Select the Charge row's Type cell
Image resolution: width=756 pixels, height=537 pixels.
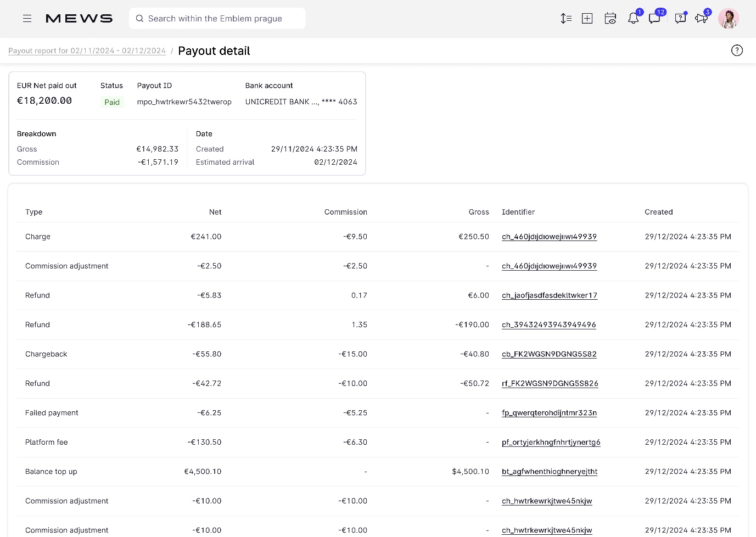37,237
